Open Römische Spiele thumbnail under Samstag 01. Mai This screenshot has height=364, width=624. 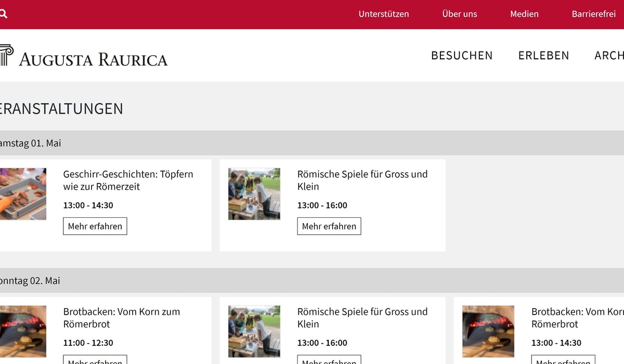point(254,194)
